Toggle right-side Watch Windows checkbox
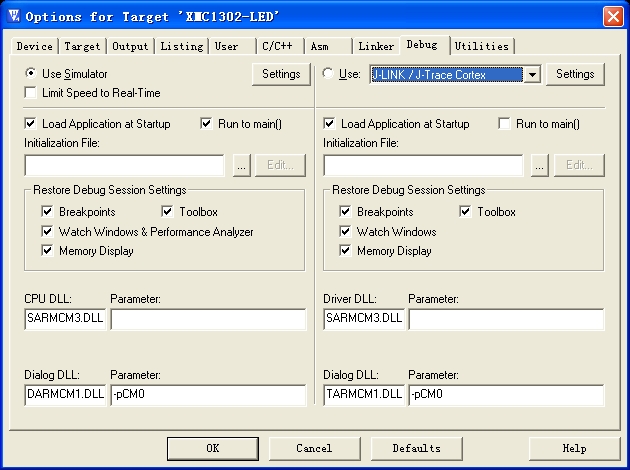Screen dimensions: 630x470 click(x=345, y=232)
